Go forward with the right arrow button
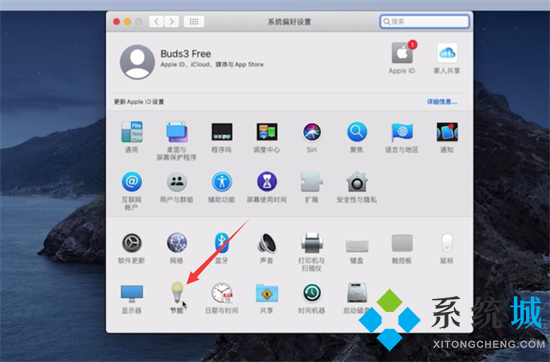 pyautogui.click(x=172, y=22)
